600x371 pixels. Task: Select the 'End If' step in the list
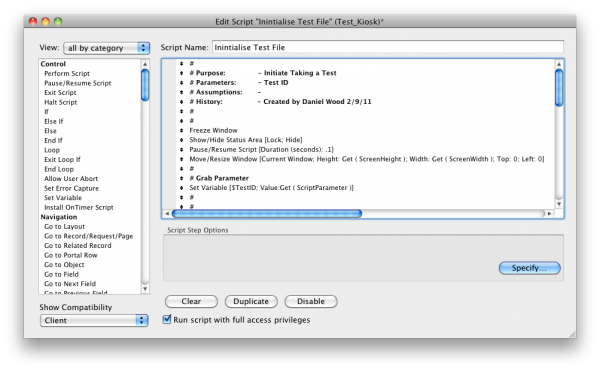coord(53,140)
